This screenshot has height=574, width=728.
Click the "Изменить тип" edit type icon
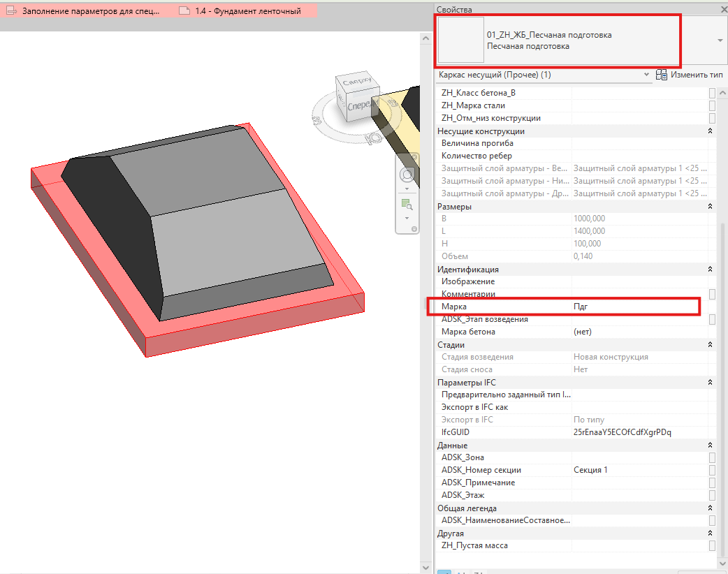(662, 75)
